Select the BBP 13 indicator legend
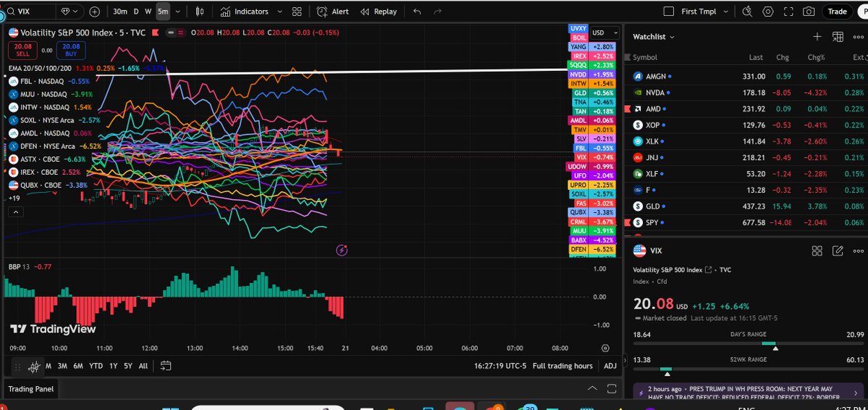868x410 pixels. (19, 267)
